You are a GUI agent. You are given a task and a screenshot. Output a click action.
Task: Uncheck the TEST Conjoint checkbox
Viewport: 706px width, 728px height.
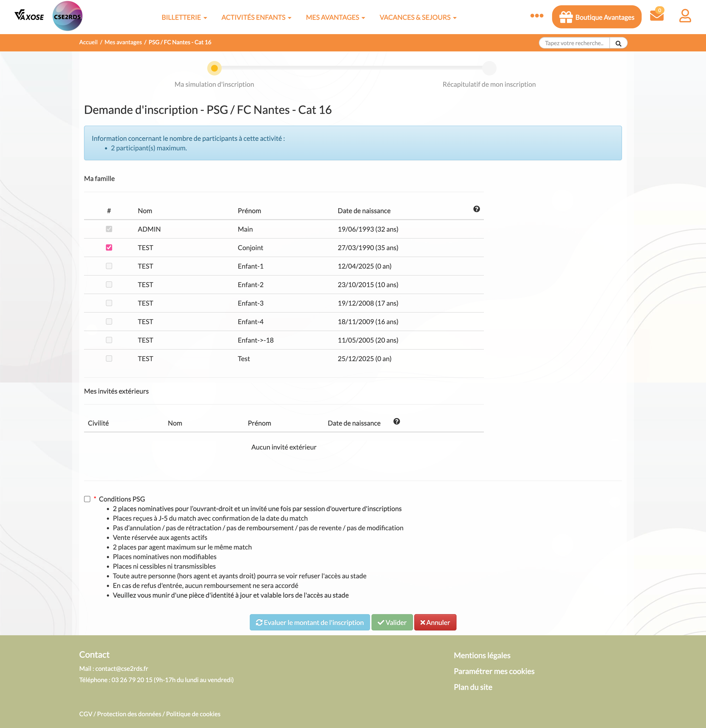point(109,248)
